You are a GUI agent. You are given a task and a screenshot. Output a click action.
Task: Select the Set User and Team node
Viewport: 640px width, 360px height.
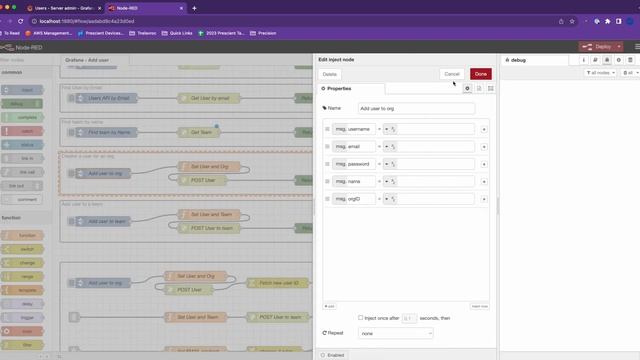pos(209,214)
